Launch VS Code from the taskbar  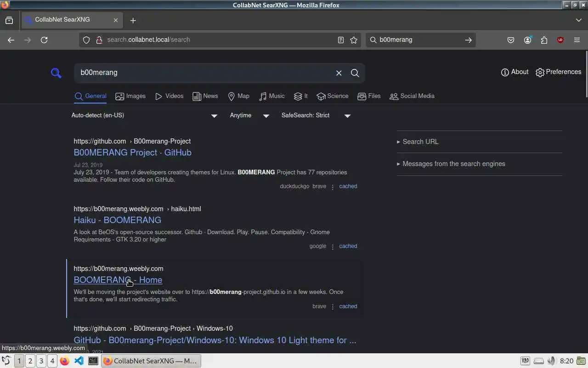tap(79, 361)
